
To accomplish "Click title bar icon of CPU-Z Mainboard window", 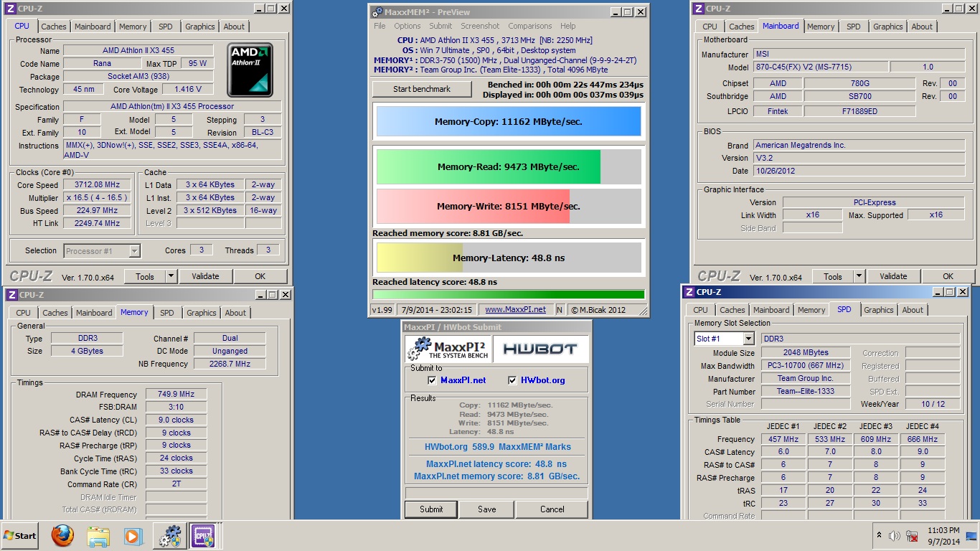I will point(698,9).
